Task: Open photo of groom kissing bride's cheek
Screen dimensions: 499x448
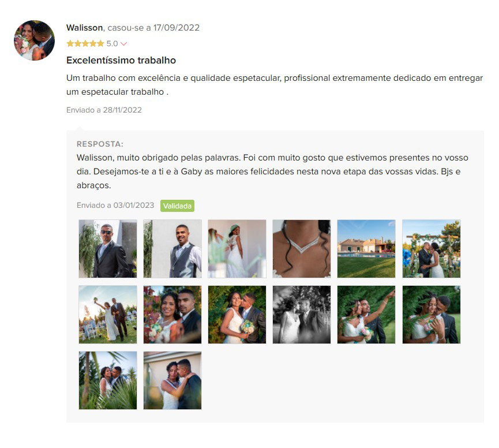Action: pos(237,315)
